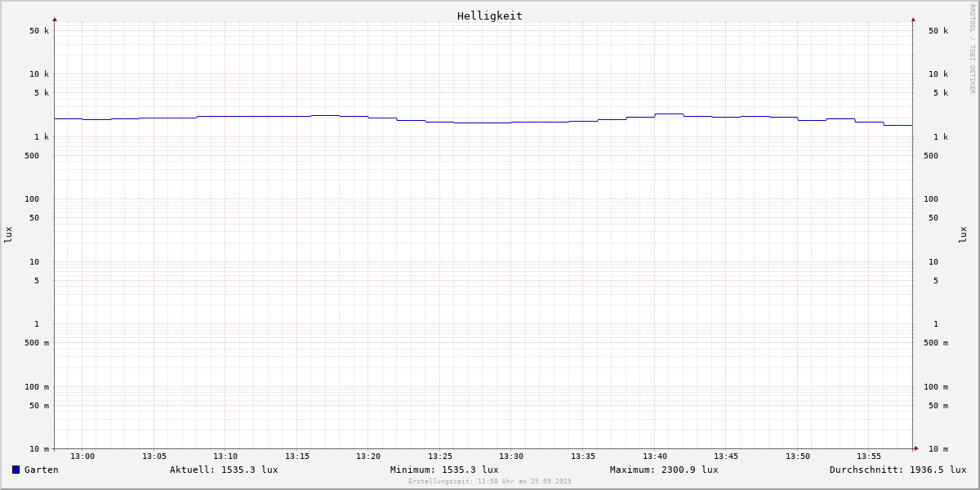980x490 pixels.
Task: Select the Garten legend label
Action: point(41,470)
